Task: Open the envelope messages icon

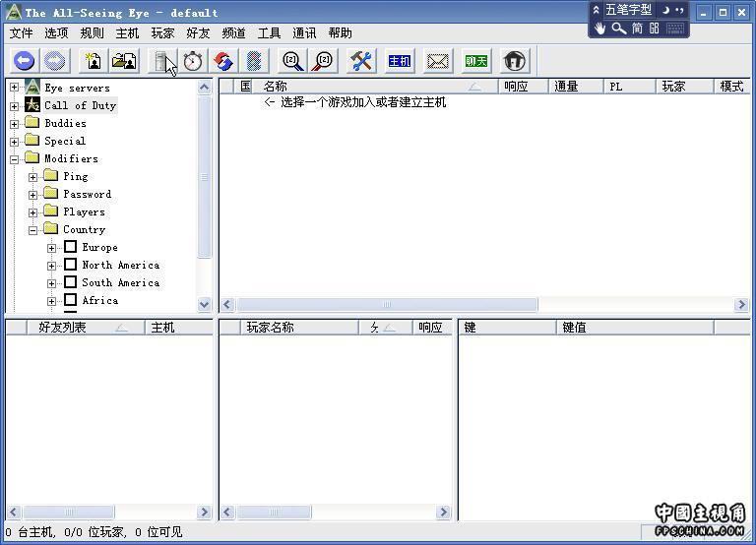Action: click(x=438, y=61)
